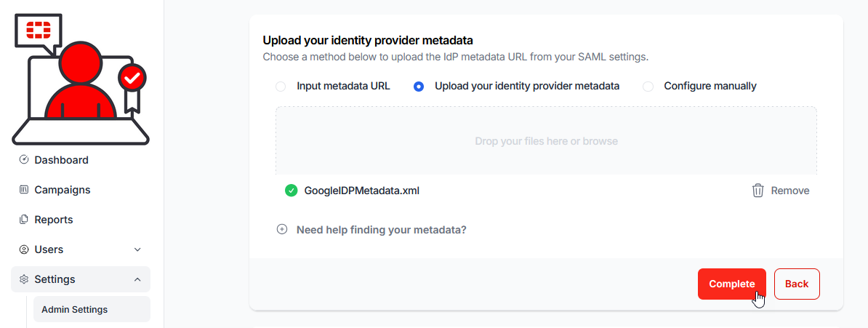Click the Users person icon

click(x=24, y=249)
